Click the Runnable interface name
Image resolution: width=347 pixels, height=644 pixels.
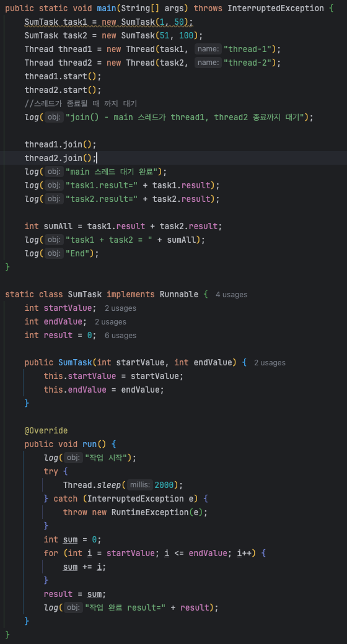pos(179,295)
